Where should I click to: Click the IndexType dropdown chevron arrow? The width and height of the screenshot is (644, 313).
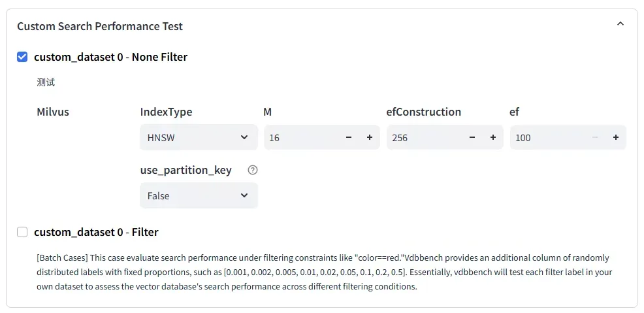tap(244, 138)
